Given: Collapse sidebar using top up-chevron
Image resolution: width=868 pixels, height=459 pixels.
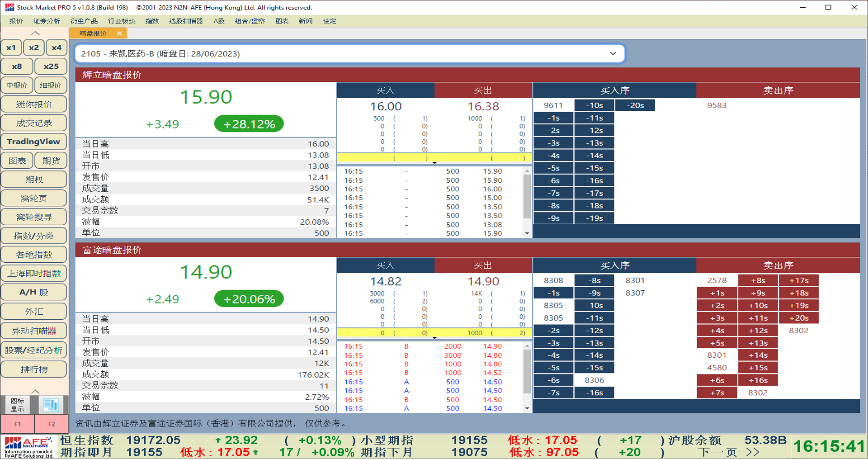Looking at the screenshot, I should coord(35,33).
